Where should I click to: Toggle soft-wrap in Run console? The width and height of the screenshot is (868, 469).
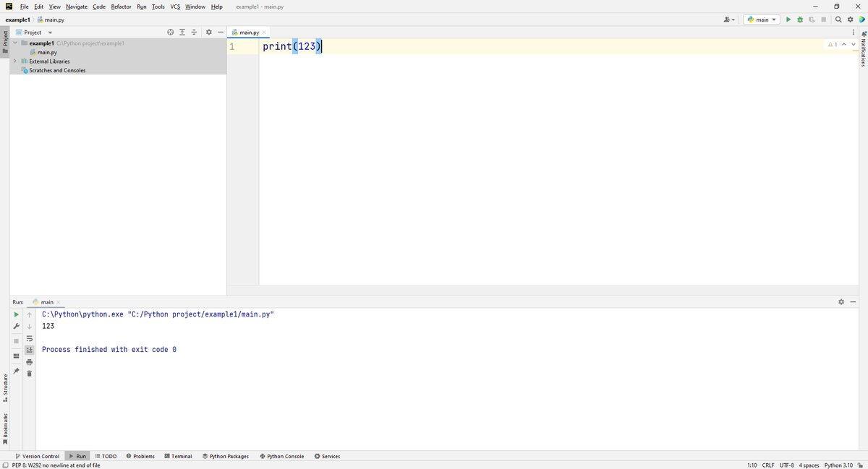pyautogui.click(x=30, y=338)
